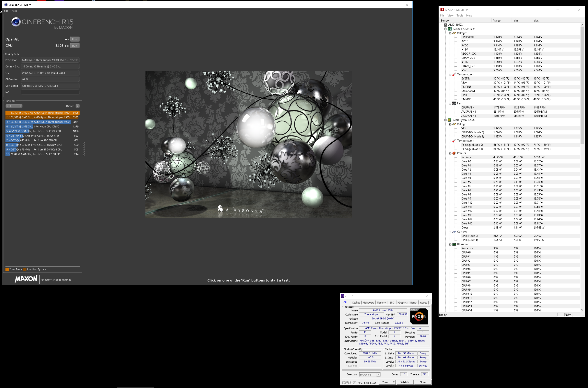
Task: Click the Fans icon in HWMonitor tree
Action: pos(454,103)
